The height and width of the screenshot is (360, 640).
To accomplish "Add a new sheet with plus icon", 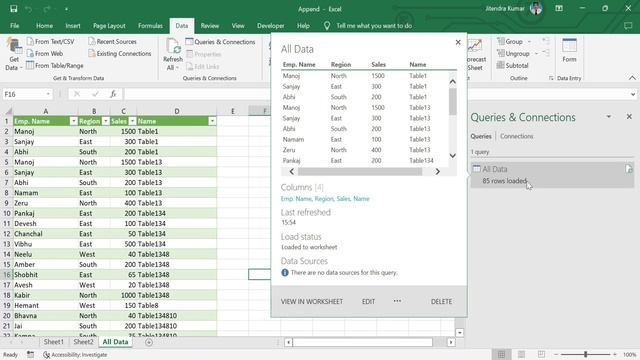I will pos(149,342).
